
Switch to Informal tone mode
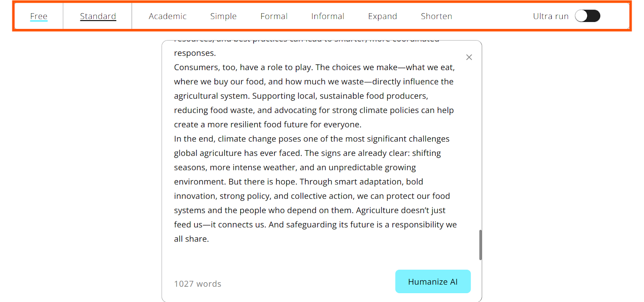coord(328,16)
